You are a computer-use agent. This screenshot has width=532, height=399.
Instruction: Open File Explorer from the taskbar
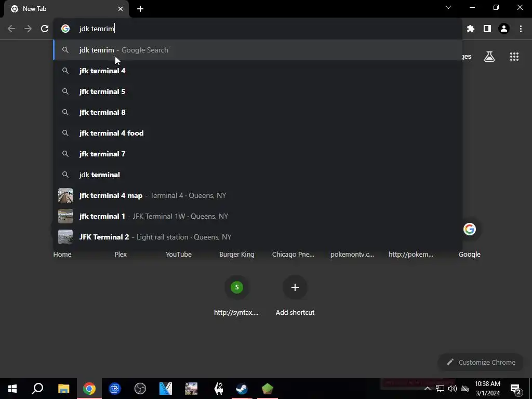pos(63,389)
